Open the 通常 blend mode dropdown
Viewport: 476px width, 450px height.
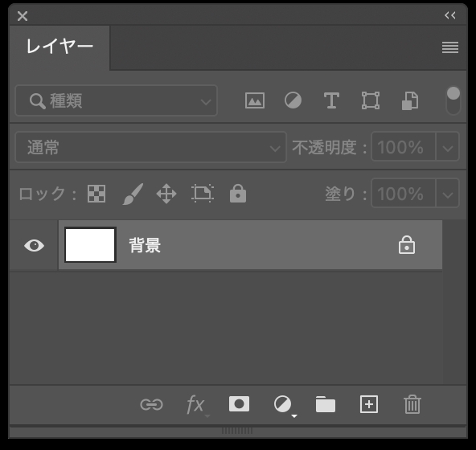click(151, 147)
